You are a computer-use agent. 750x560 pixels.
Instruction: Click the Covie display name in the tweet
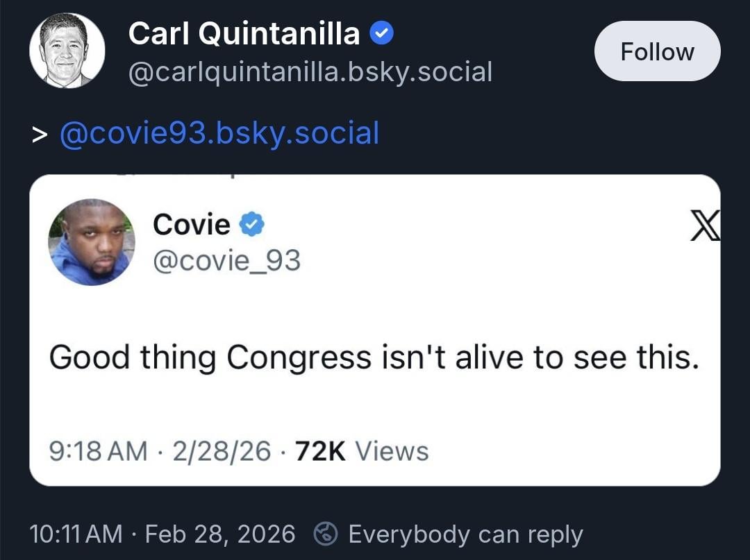[191, 224]
